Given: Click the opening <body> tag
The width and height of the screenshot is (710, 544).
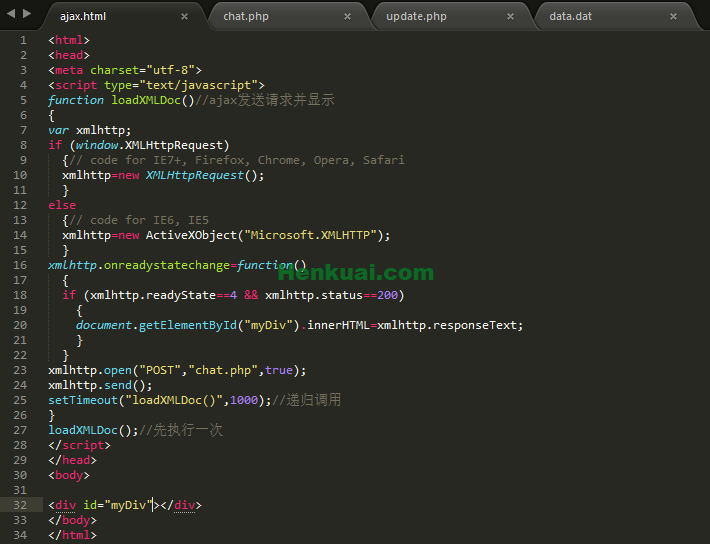Looking at the screenshot, I should tap(69, 475).
